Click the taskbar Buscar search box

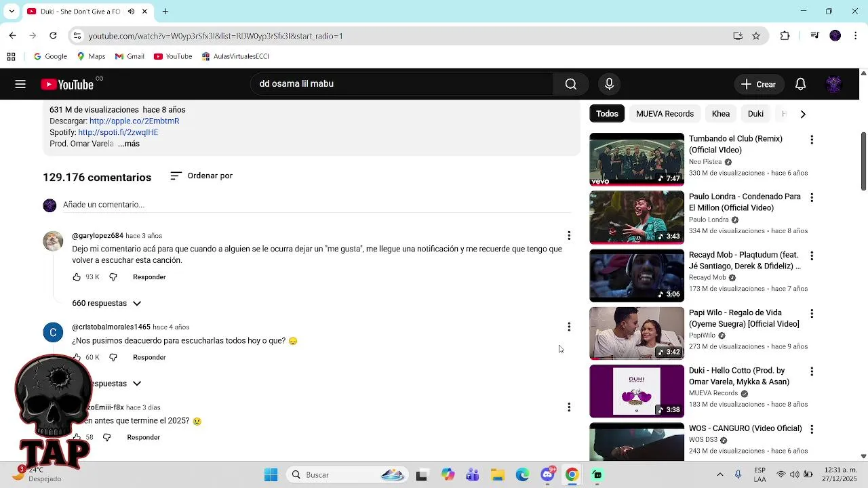click(x=349, y=474)
